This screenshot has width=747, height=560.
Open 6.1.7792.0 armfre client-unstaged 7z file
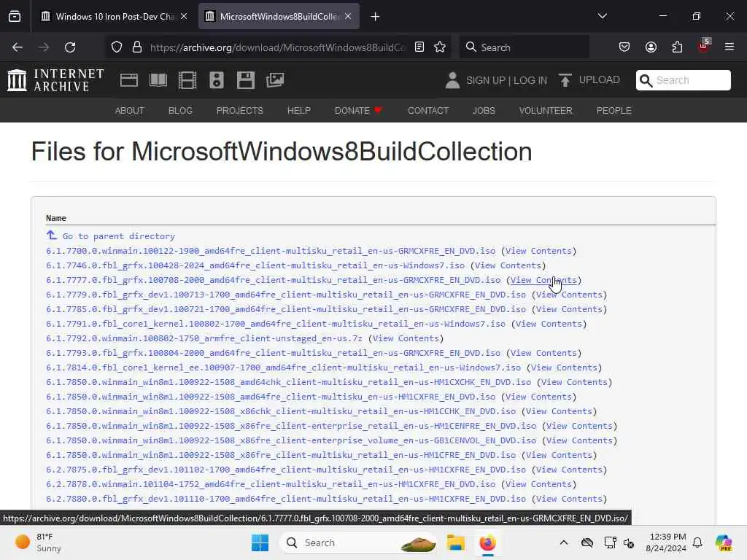(x=204, y=338)
